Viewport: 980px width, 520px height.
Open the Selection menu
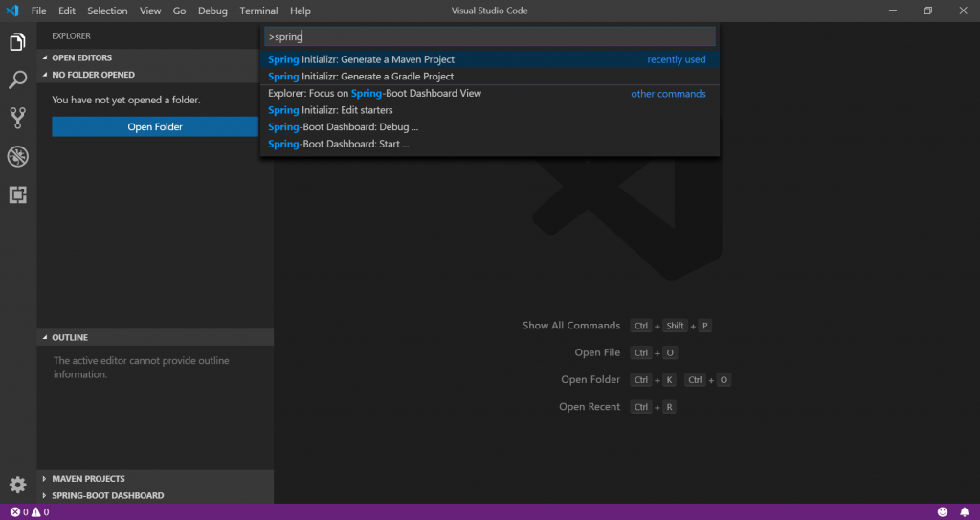[107, 11]
